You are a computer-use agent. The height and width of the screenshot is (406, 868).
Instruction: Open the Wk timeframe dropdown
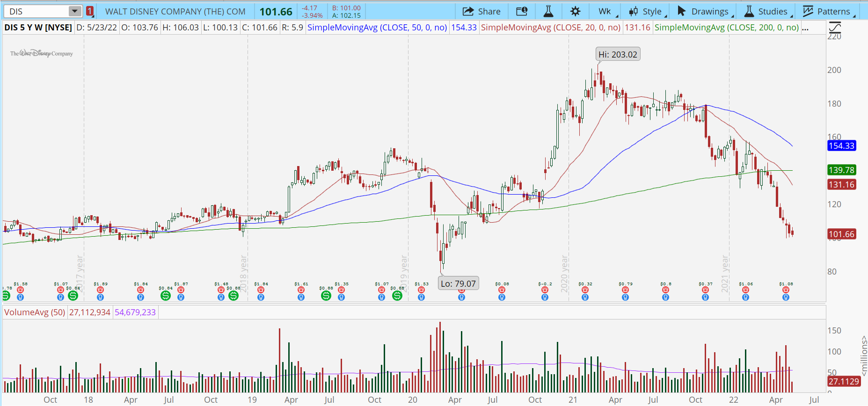[x=607, y=11]
